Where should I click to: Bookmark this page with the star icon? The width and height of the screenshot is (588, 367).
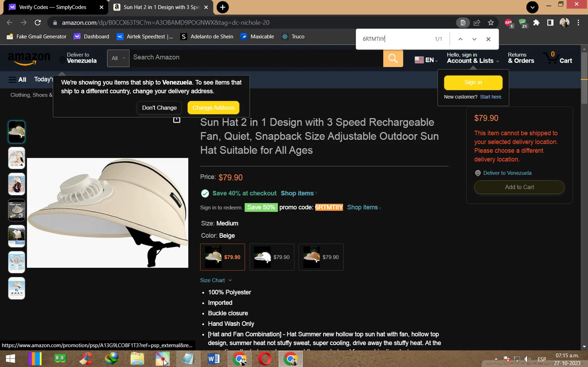(x=491, y=23)
